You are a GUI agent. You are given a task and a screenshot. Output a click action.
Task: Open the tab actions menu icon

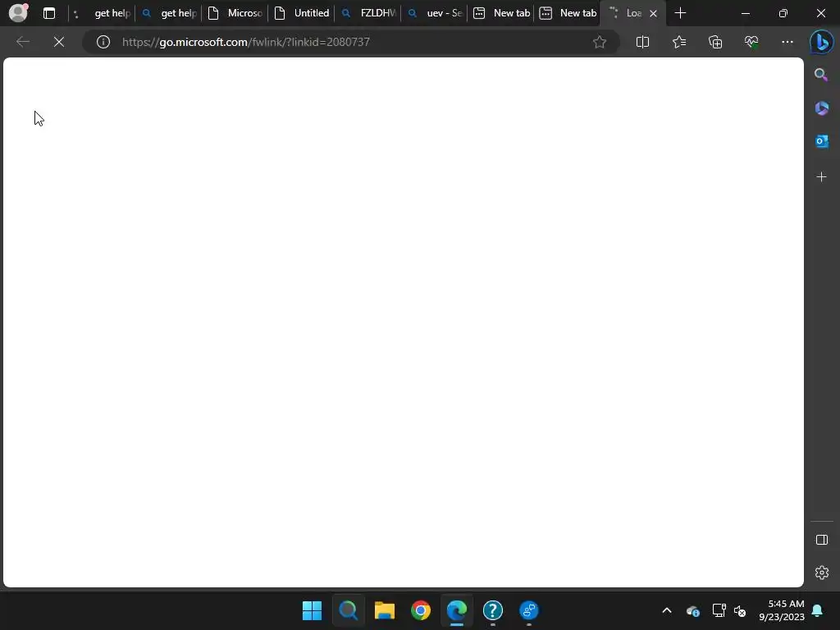[49, 13]
